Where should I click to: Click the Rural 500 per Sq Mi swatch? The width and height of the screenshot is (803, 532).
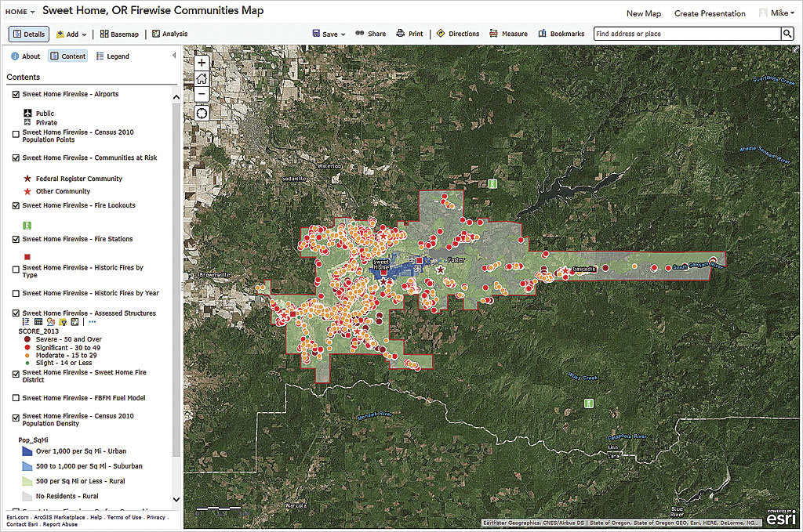pyautogui.click(x=27, y=481)
